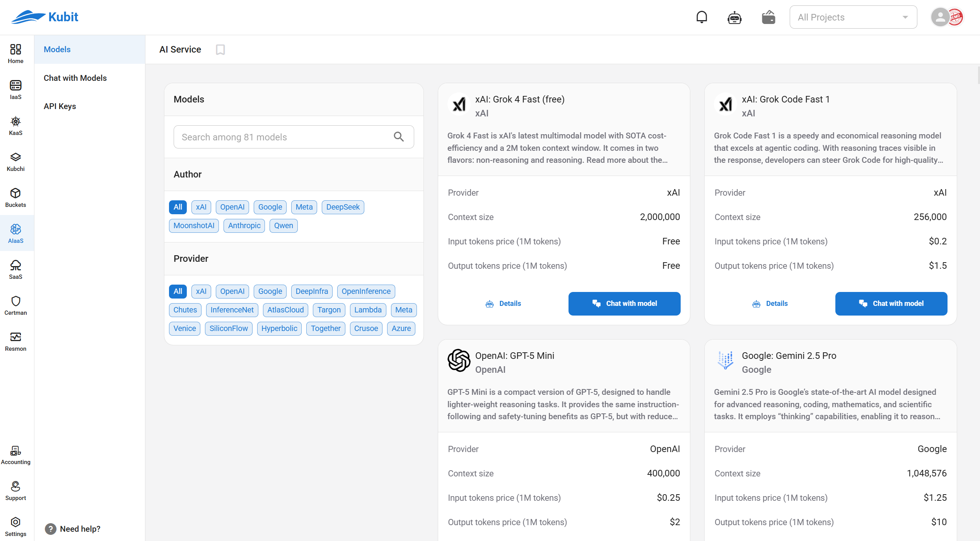This screenshot has width=980, height=541.
Task: Open Chat with Models menu item
Action: [90, 78]
